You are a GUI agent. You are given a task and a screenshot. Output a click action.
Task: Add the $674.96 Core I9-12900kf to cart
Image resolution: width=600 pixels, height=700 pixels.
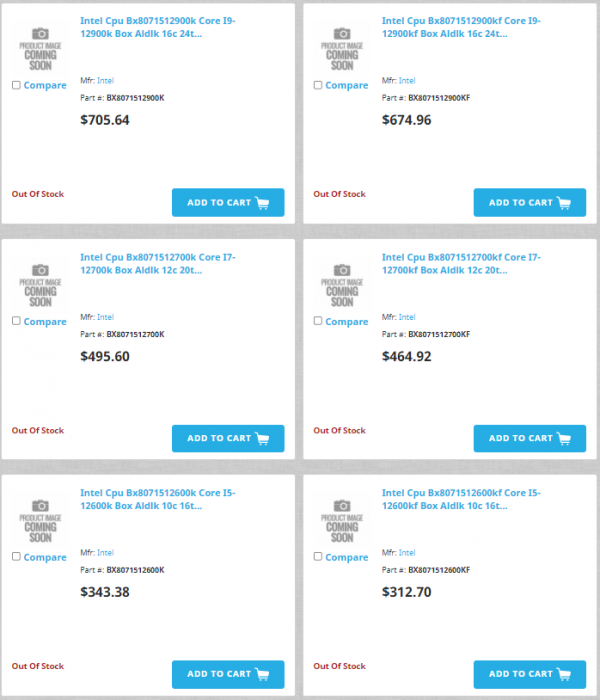pyautogui.click(x=530, y=203)
